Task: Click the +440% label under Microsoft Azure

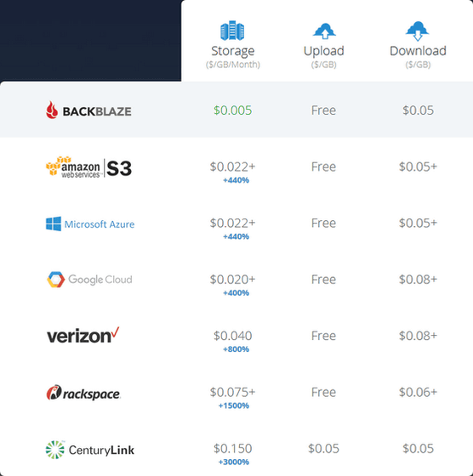Action: point(236,236)
